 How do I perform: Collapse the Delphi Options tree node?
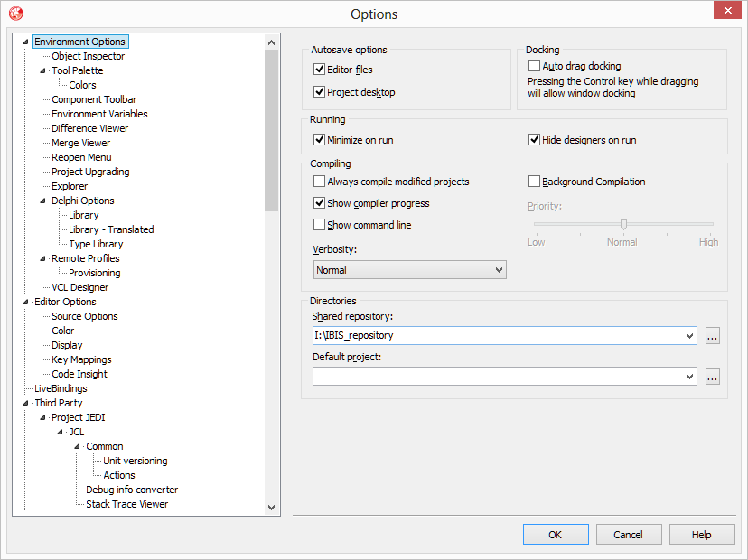tap(42, 201)
